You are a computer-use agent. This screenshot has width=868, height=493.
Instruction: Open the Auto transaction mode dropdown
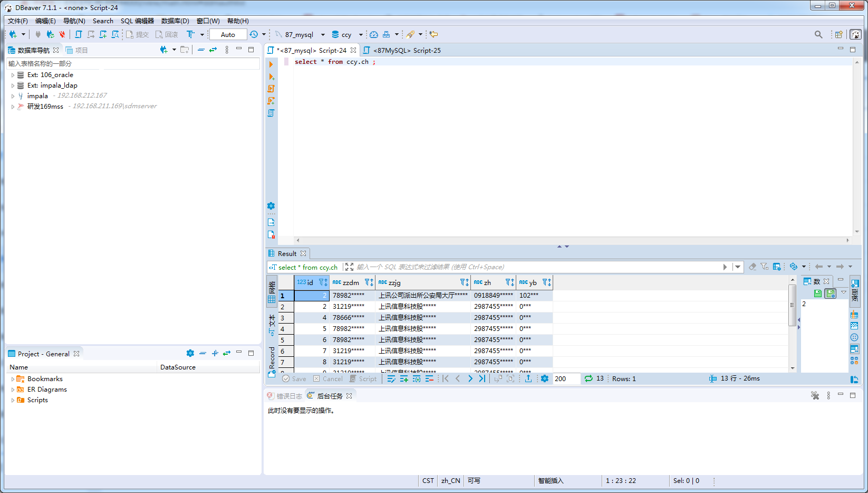[x=228, y=35]
